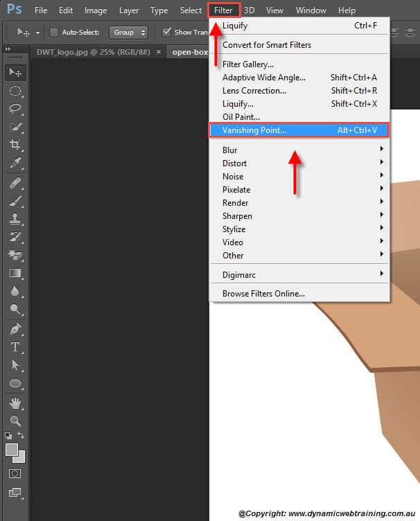The height and width of the screenshot is (521, 420).
Task: Select the Move tool in toolbox
Action: click(x=15, y=73)
